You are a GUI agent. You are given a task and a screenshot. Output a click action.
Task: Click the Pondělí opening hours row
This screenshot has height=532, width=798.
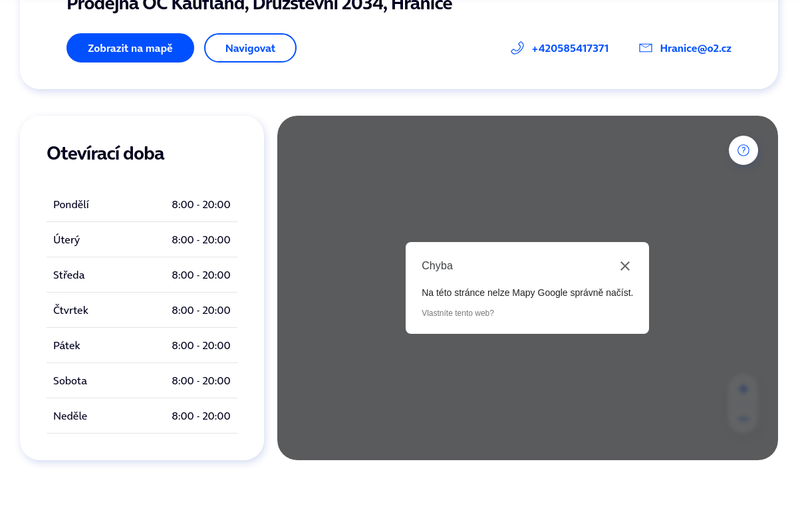(142, 205)
